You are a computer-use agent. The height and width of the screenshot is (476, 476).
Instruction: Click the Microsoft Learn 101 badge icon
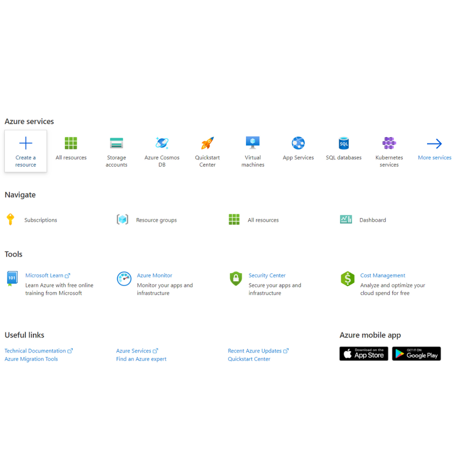coord(12,279)
